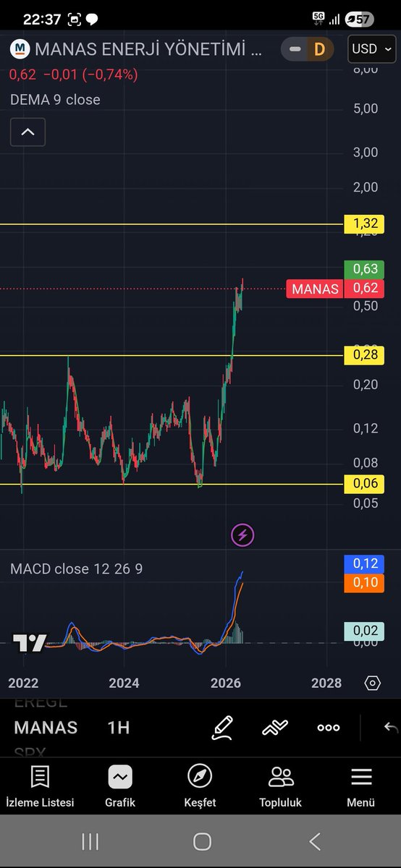This screenshot has height=868, width=401.
Task: Switch to the Grafik tab
Action: [120, 787]
